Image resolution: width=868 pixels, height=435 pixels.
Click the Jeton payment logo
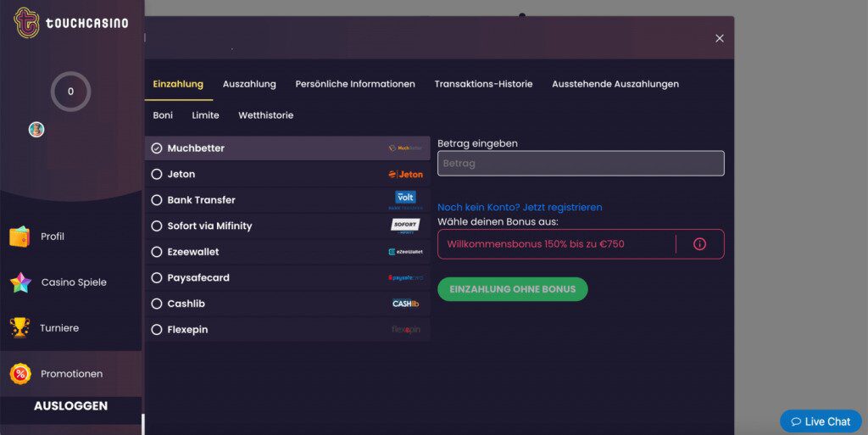point(405,175)
